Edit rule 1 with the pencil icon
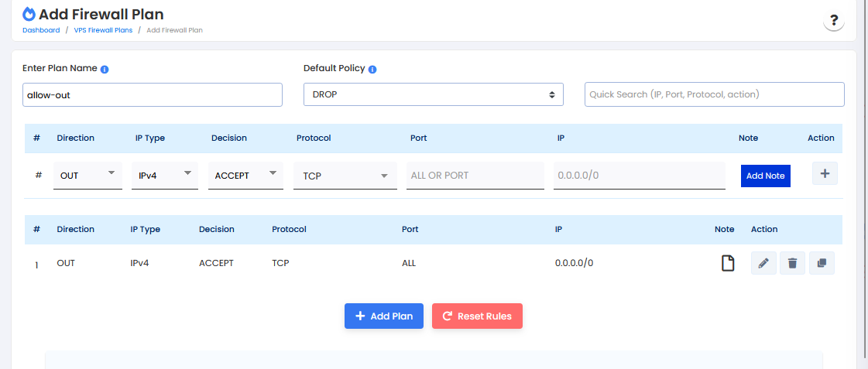868x369 pixels. pos(763,264)
